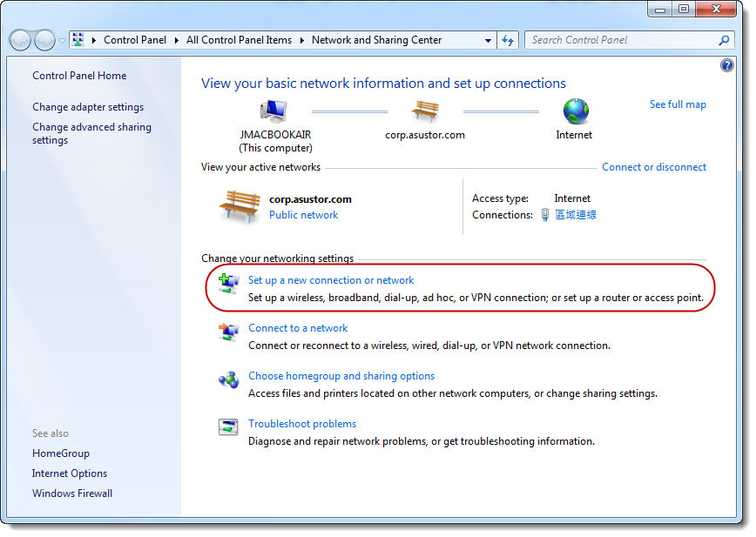Type in the Search Control Panel field
Screen dimensions: 756x537
pyautogui.click(x=620, y=40)
